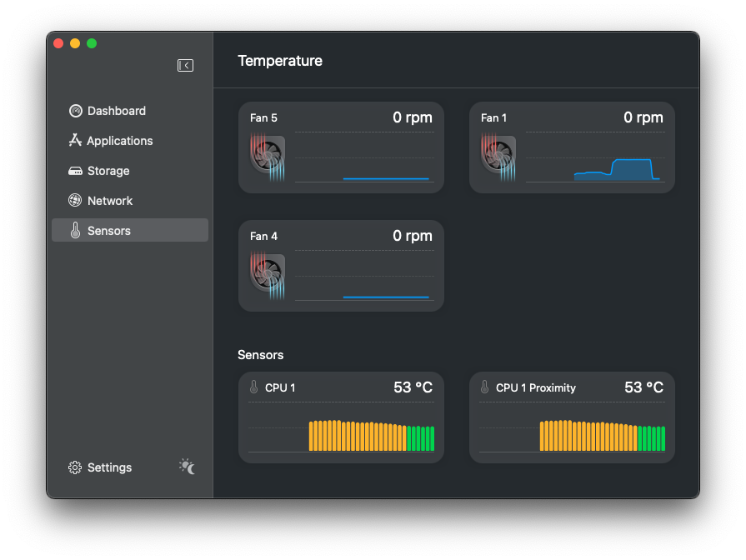Click the Fan 4 fan icon
Screen dimensions: 746x560
tap(268, 275)
